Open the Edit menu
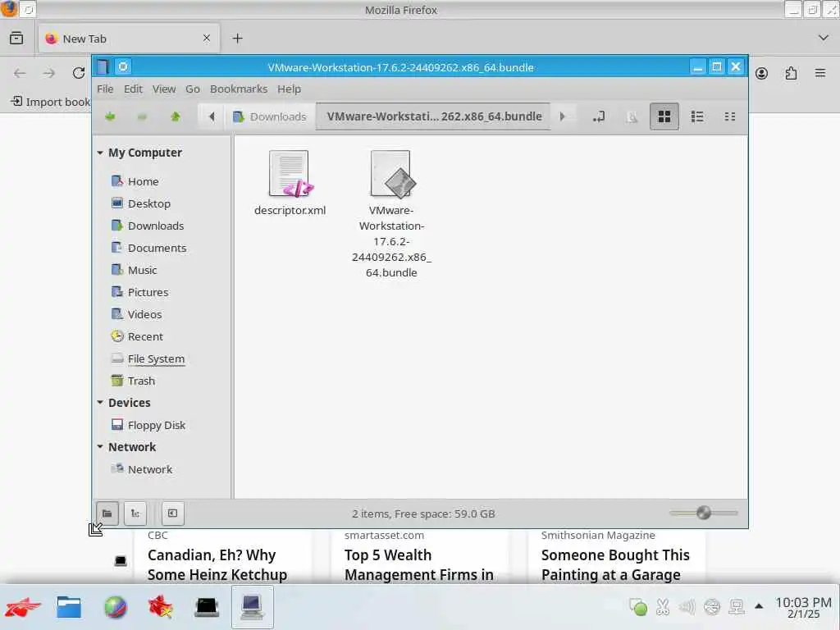This screenshot has height=630, width=840. (133, 89)
